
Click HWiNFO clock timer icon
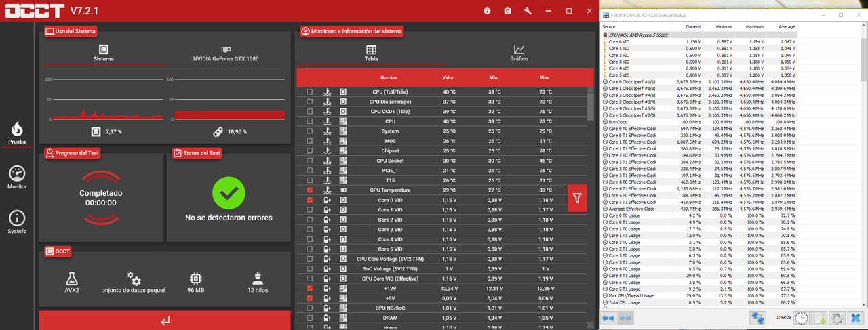802,317
